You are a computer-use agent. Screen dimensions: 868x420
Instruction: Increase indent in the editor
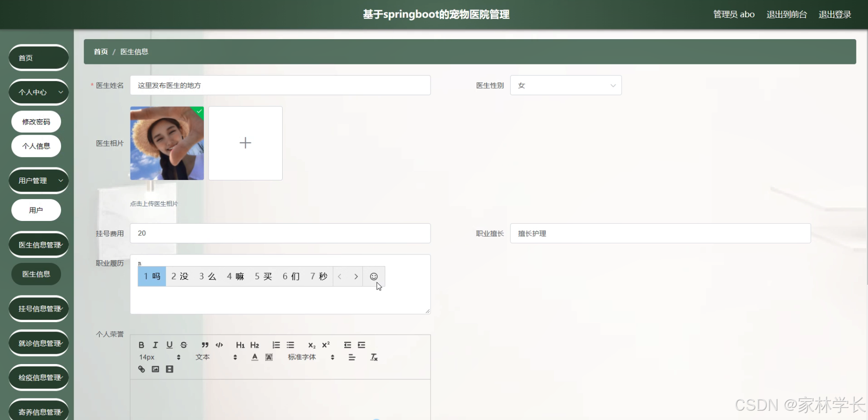[361, 345]
